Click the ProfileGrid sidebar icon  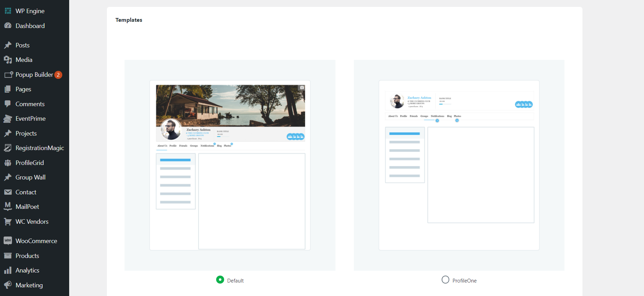pos(8,163)
